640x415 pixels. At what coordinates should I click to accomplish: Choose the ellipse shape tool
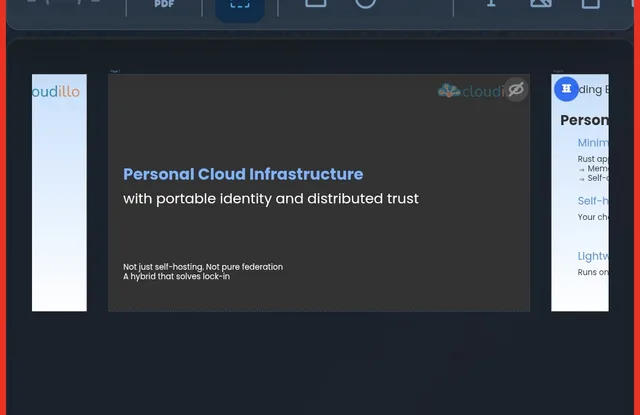pyautogui.click(x=366, y=4)
